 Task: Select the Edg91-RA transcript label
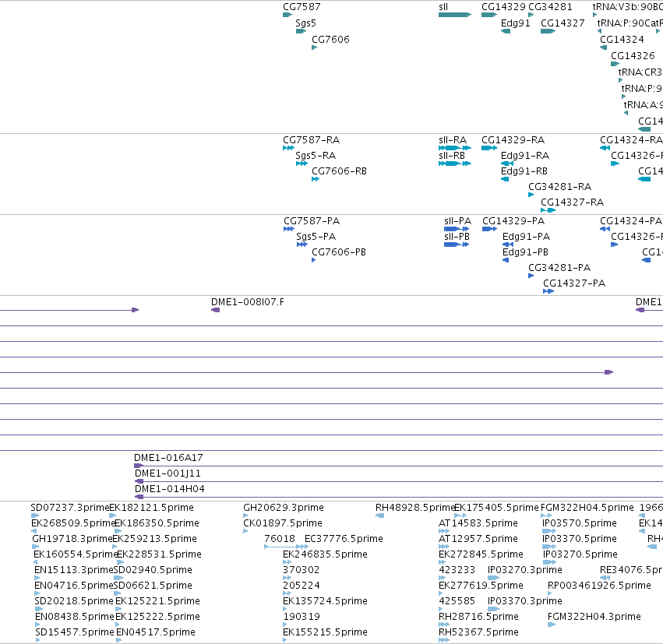(525, 156)
